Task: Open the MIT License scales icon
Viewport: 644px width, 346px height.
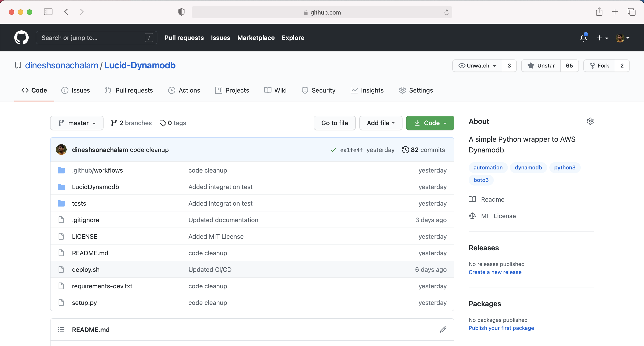Action: click(472, 216)
